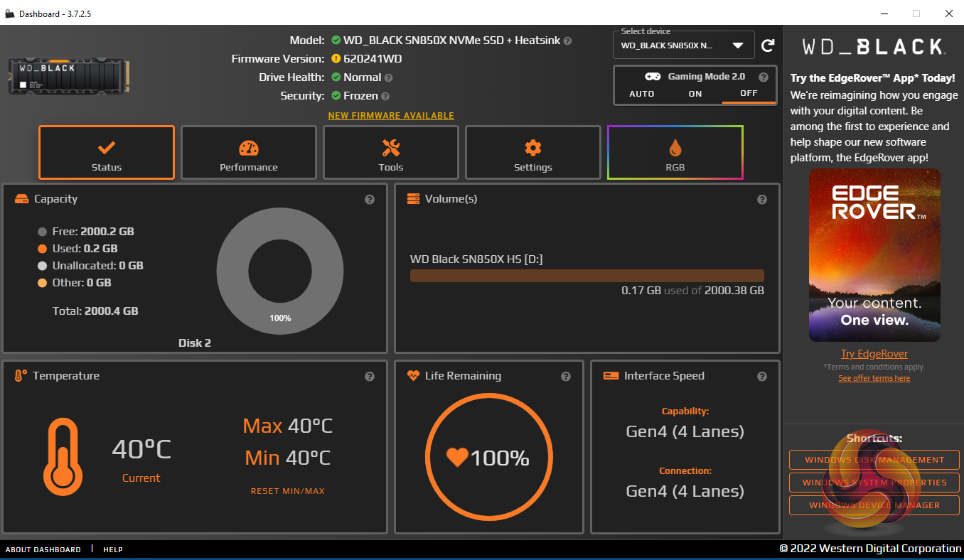Screen dimensions: 964x560
Task: Click the thermometer icon in Temperature panel
Action: pyautogui.click(x=63, y=456)
